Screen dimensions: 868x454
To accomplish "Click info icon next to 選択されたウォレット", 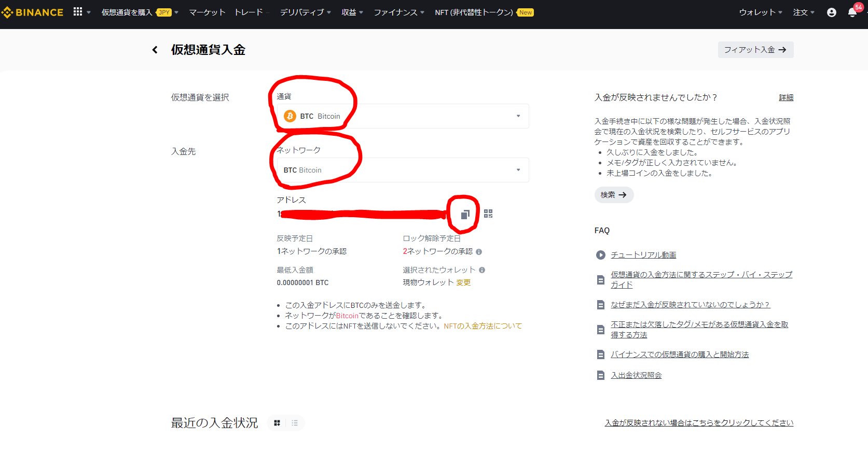I will (x=482, y=270).
